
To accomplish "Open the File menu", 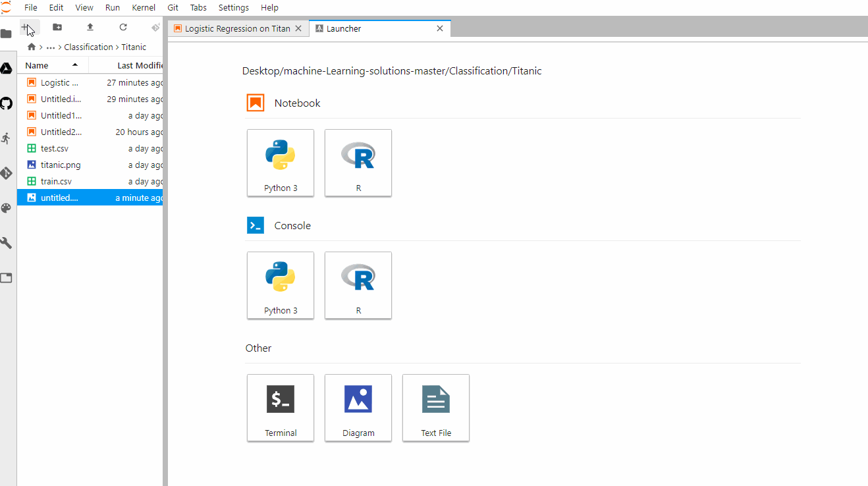I will (31, 8).
